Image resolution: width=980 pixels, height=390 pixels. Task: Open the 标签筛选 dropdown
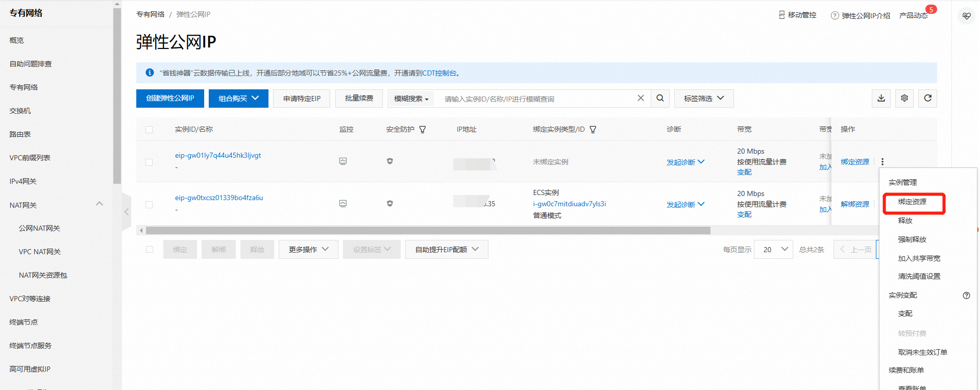[704, 99]
